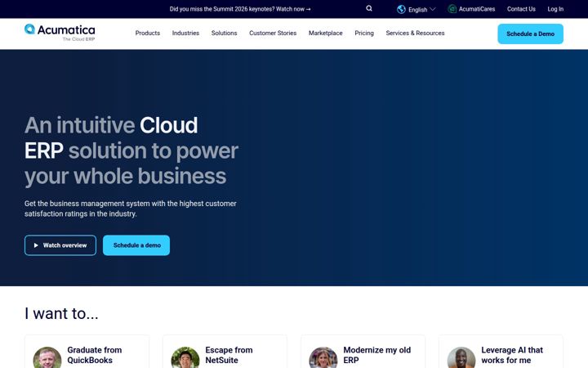588x368 pixels.
Task: Click the "An intuitive Cloud ERP" headline
Action: coord(131,150)
